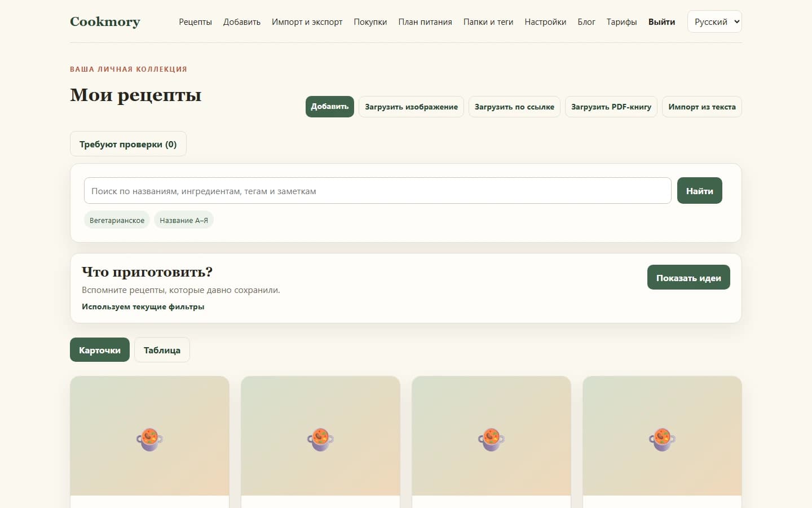Toggle the Вегетарианское filter chip
Viewport: 812px width, 508px height.
point(117,220)
